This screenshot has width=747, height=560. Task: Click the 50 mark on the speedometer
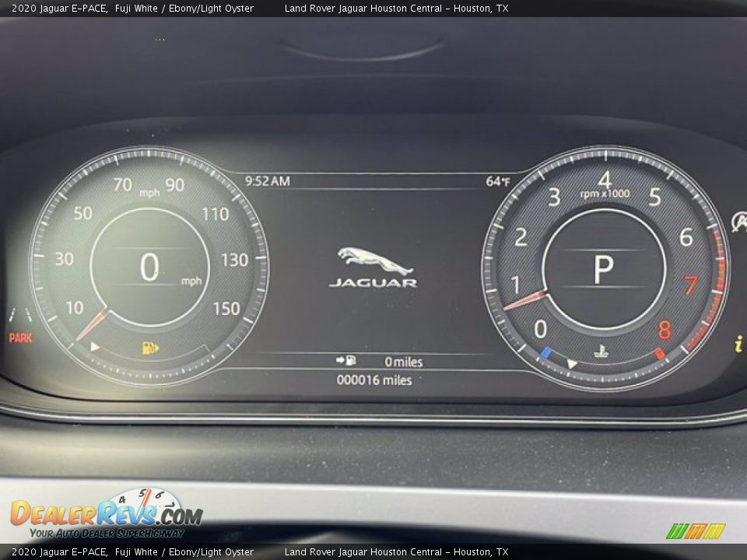point(83,213)
